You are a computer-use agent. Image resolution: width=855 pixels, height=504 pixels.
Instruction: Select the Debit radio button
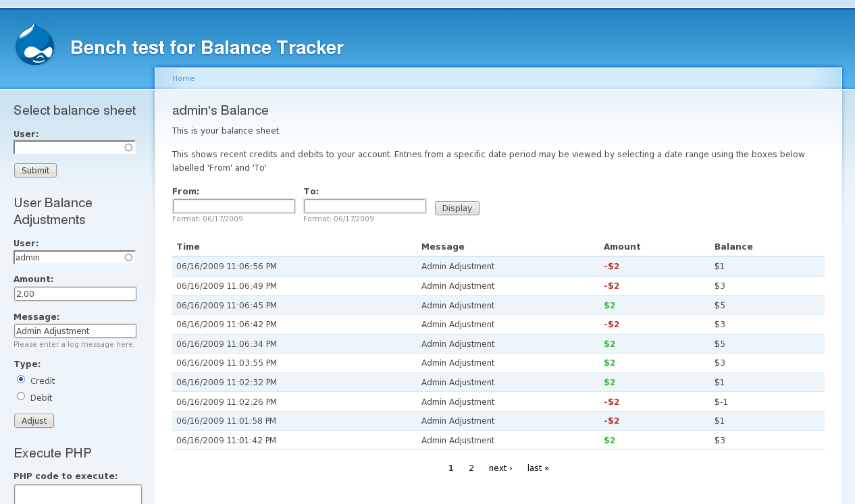[21, 397]
